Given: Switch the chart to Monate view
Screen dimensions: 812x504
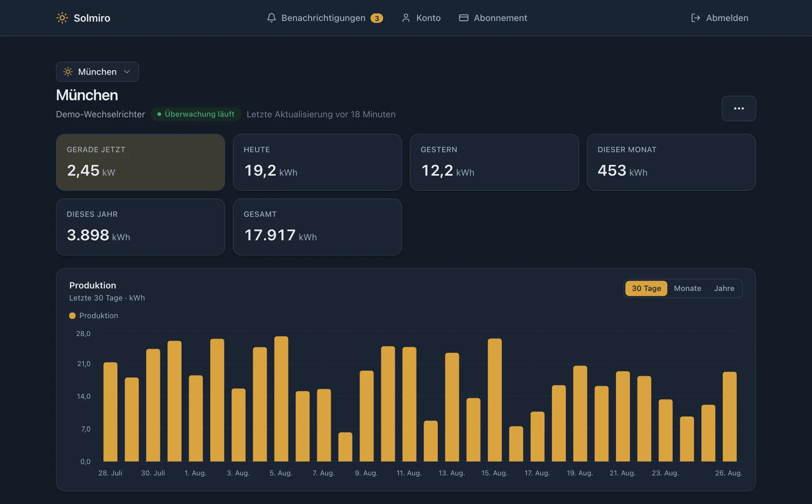Looking at the screenshot, I should pyautogui.click(x=687, y=289).
